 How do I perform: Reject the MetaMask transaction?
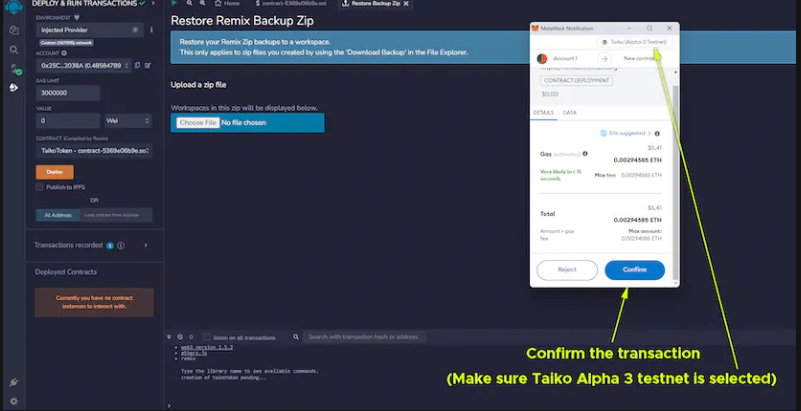coord(567,270)
